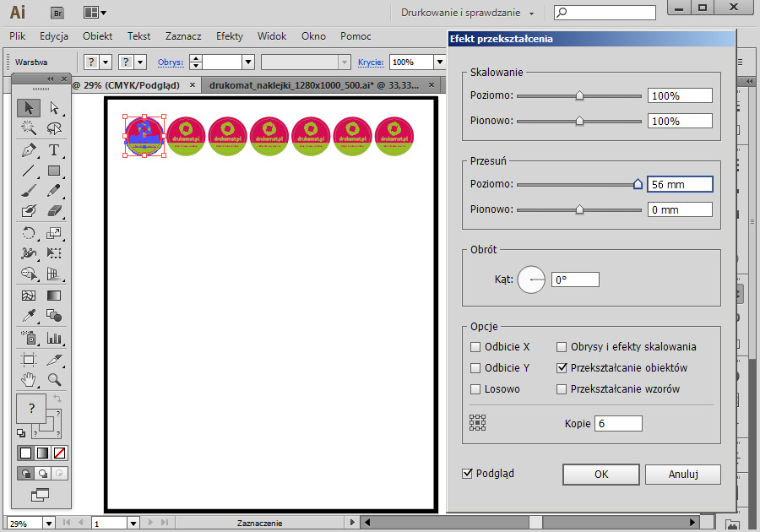
Task: Open the Widok menu
Action: [272, 36]
